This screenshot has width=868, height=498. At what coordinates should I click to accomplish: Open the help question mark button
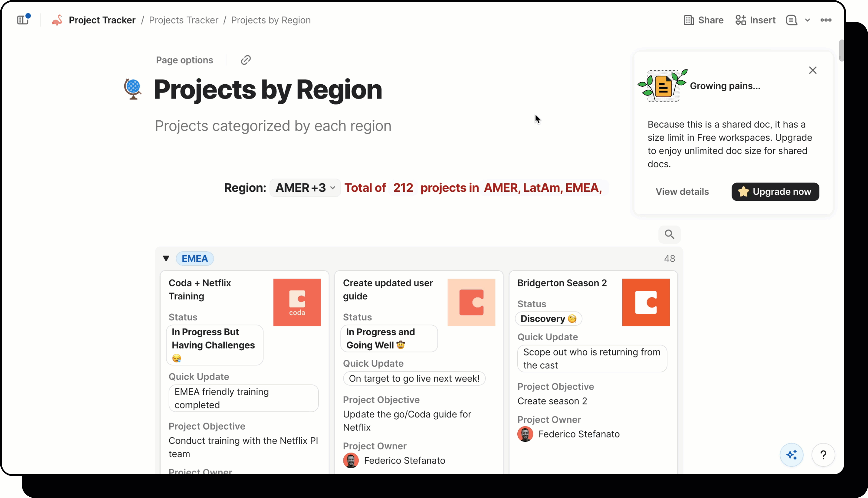[x=823, y=455]
